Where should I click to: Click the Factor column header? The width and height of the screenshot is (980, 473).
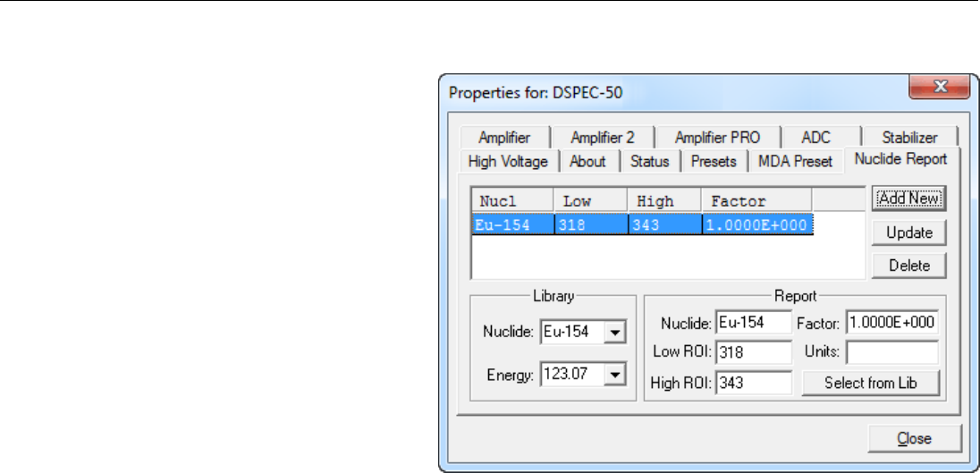click(x=756, y=201)
